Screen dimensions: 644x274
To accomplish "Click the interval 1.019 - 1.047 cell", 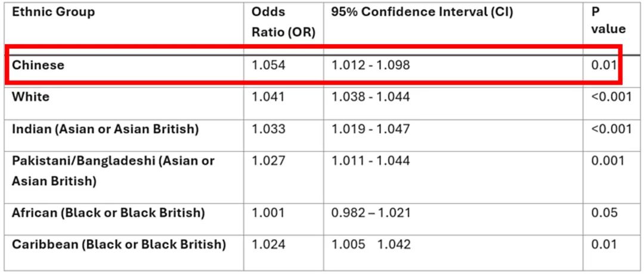I will click(x=370, y=129).
